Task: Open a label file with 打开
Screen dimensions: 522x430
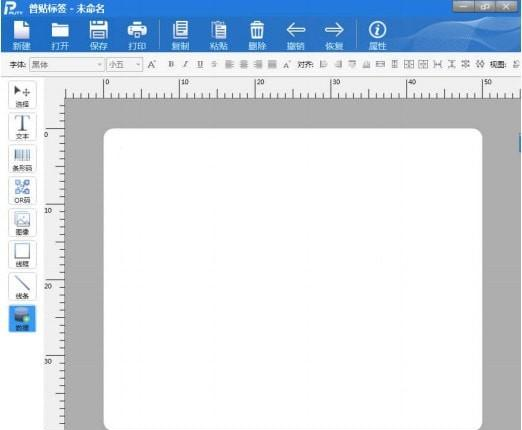Action: tap(60, 35)
